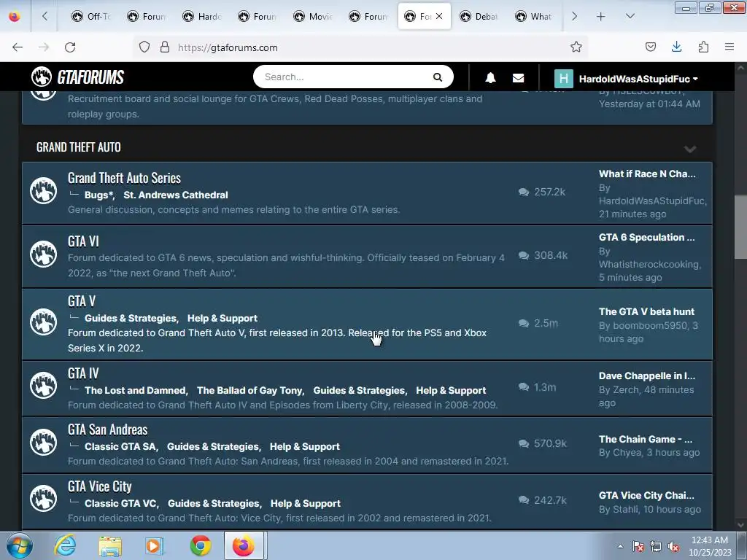Collapse the Grand Theft Auto category
The image size is (747, 560).
[x=690, y=149]
